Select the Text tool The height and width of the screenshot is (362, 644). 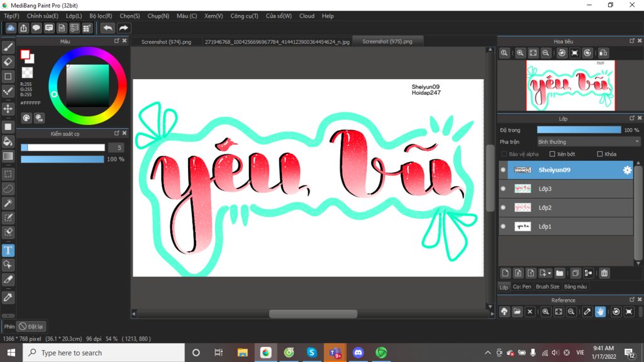click(x=8, y=250)
